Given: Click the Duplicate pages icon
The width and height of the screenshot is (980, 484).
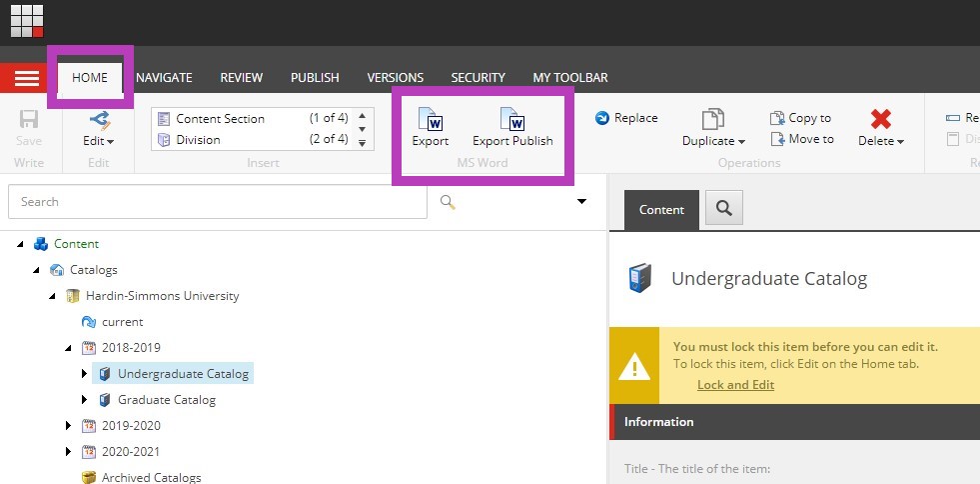Looking at the screenshot, I should [x=713, y=119].
